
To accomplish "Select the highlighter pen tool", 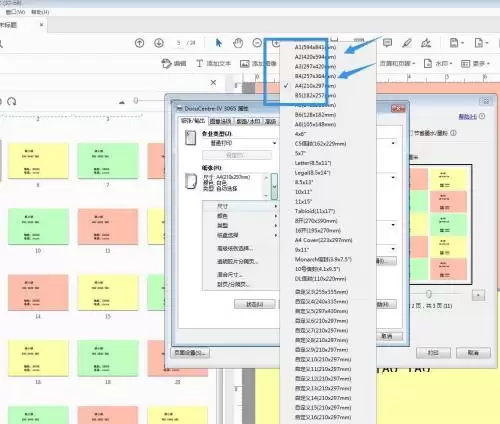I will [x=407, y=43].
